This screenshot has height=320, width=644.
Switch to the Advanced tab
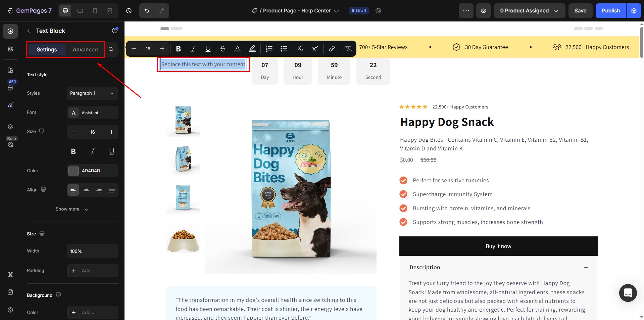click(x=85, y=50)
